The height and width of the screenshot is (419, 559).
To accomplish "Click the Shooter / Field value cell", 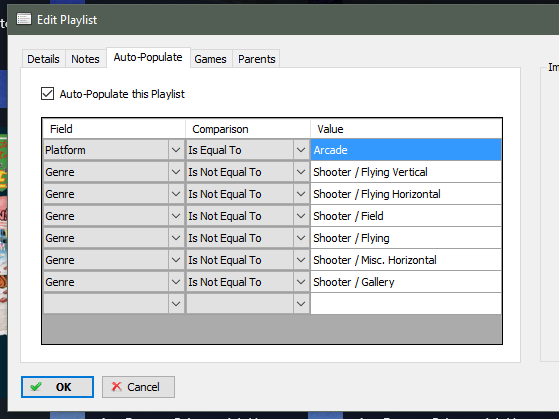I will pos(406,216).
